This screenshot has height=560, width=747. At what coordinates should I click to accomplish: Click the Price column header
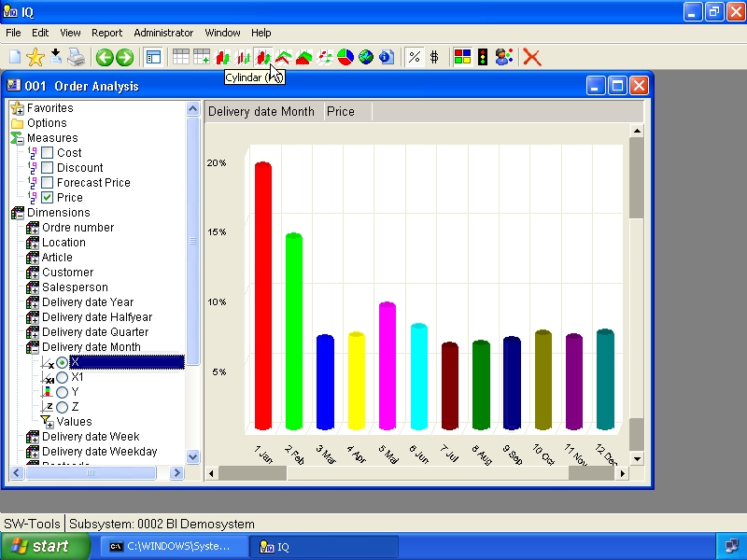click(x=347, y=111)
